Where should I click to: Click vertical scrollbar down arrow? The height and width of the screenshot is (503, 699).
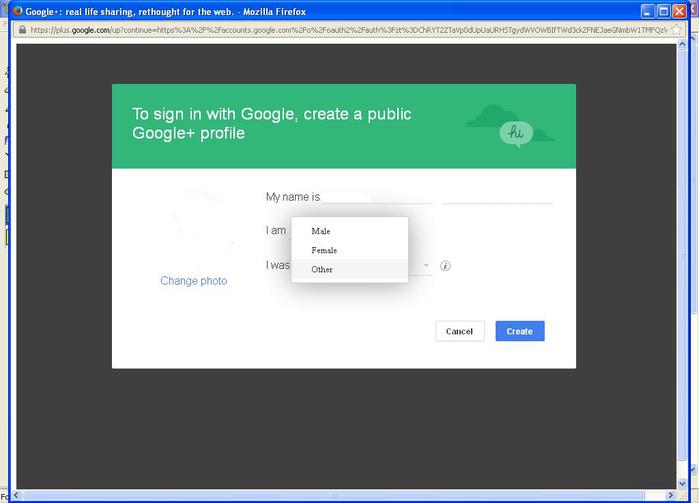(x=682, y=483)
